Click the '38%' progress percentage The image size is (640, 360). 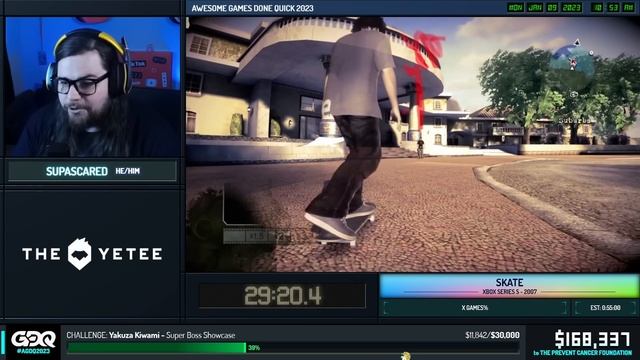point(254,348)
